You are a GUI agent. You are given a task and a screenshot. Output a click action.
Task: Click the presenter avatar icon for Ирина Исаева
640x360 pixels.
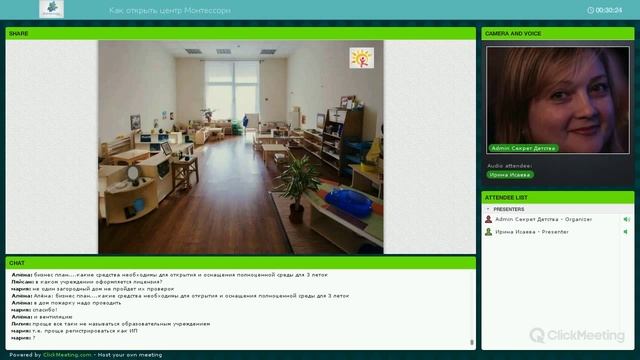coord(488,232)
